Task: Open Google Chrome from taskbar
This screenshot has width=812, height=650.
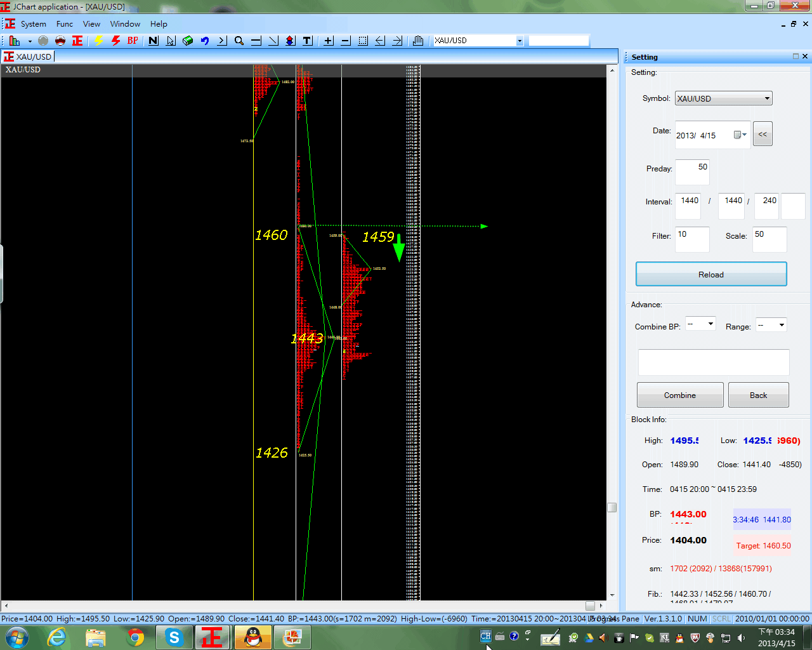Action: coord(134,637)
